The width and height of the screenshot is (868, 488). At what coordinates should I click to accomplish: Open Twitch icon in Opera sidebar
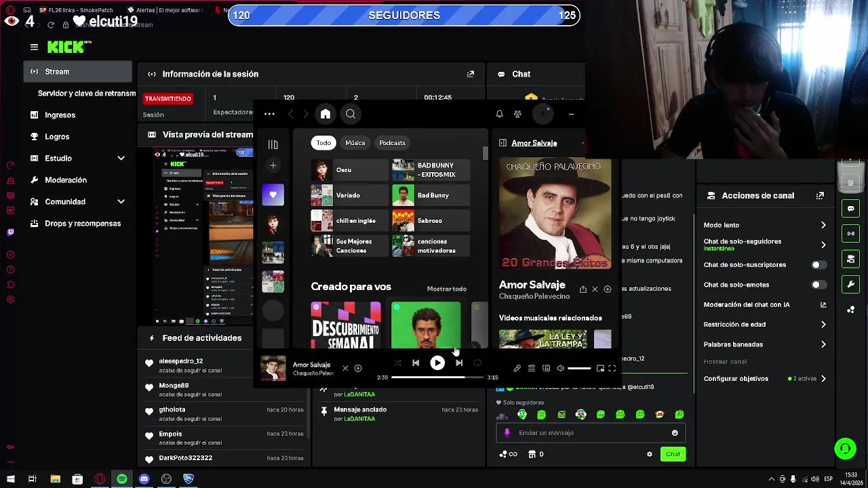(x=10, y=232)
